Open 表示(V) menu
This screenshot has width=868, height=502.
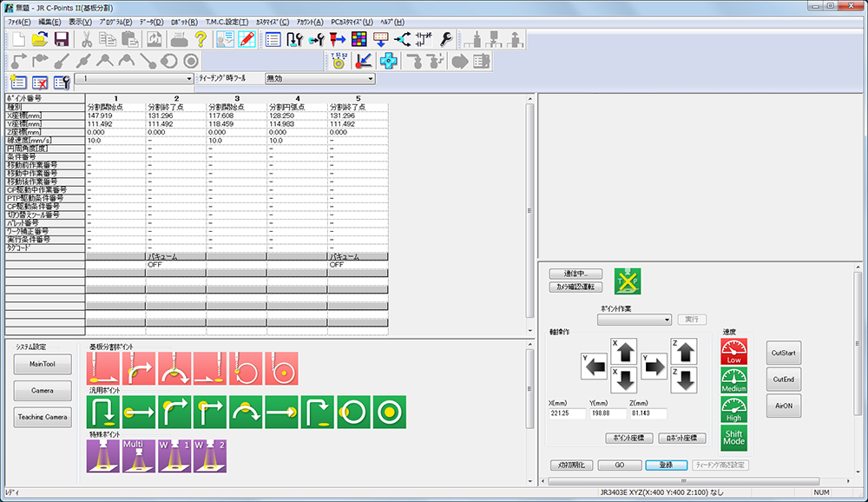(80, 23)
